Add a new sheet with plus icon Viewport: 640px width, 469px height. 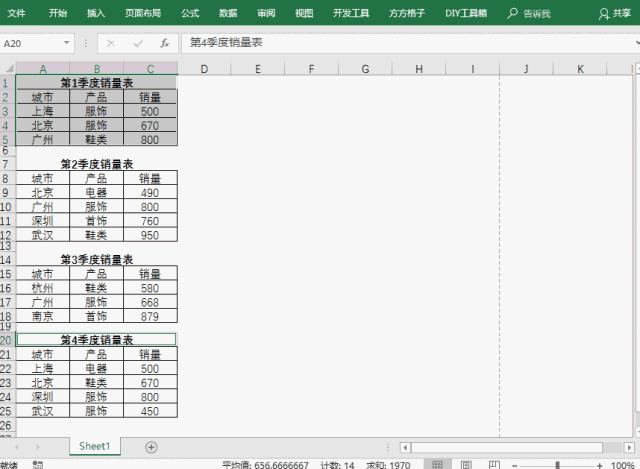pyautogui.click(x=151, y=447)
